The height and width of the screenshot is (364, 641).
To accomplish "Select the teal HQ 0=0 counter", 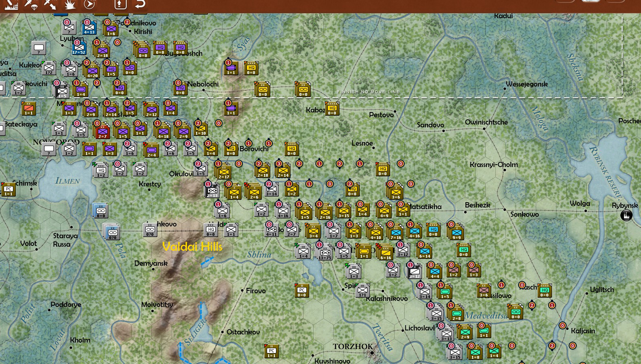I will click(463, 250).
